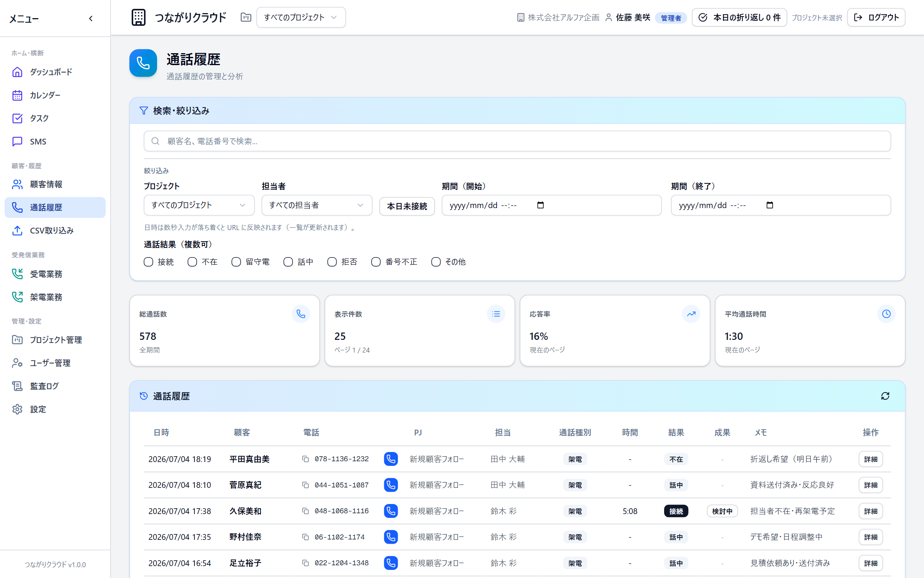Viewport: 924px width, 578px height.
Task: Click customer name 久保美和
Action: click(x=245, y=511)
